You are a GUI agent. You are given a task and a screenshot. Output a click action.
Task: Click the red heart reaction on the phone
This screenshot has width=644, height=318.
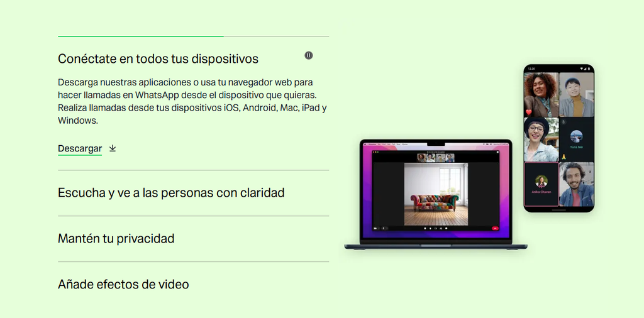pos(528,112)
